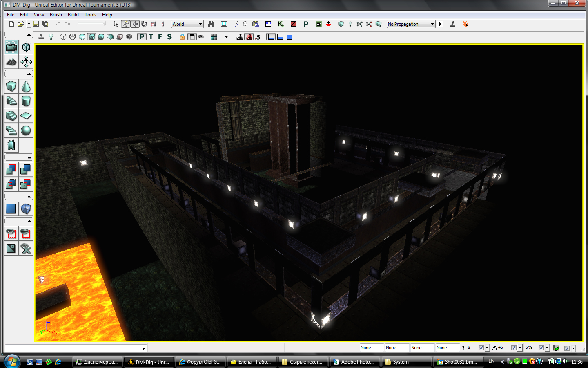
Task: Open the World coordinate system dropdown
Action: pyautogui.click(x=187, y=24)
